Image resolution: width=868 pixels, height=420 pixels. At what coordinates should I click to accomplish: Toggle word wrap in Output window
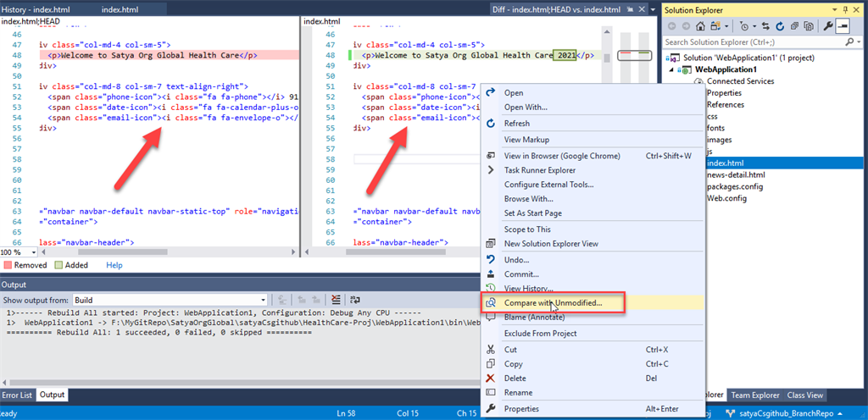357,300
